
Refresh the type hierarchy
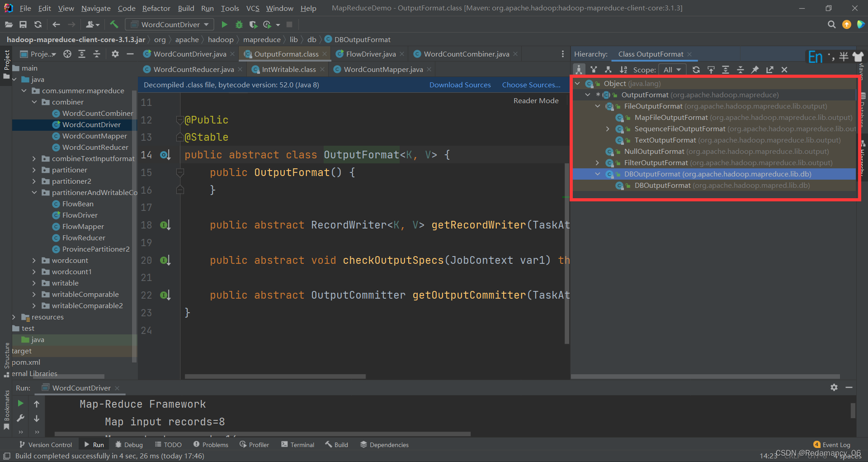696,69
